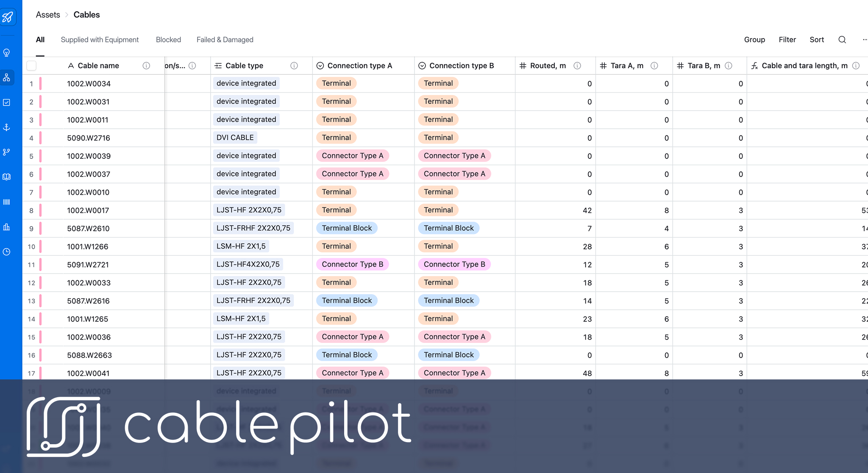Open the lightbulb ideas icon in sidebar

click(7, 53)
